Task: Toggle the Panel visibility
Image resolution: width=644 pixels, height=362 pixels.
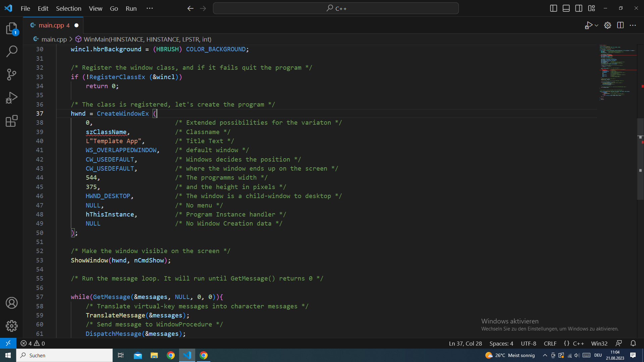Action: (x=566, y=8)
